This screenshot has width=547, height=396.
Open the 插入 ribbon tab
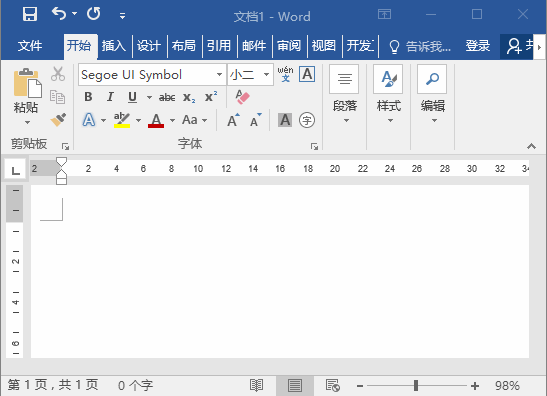click(x=114, y=46)
